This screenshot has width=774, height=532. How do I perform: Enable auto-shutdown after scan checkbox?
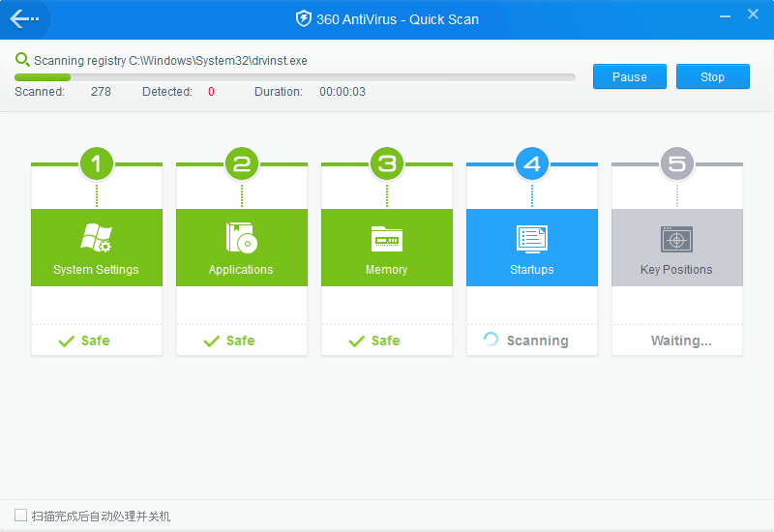pyautogui.click(x=20, y=516)
